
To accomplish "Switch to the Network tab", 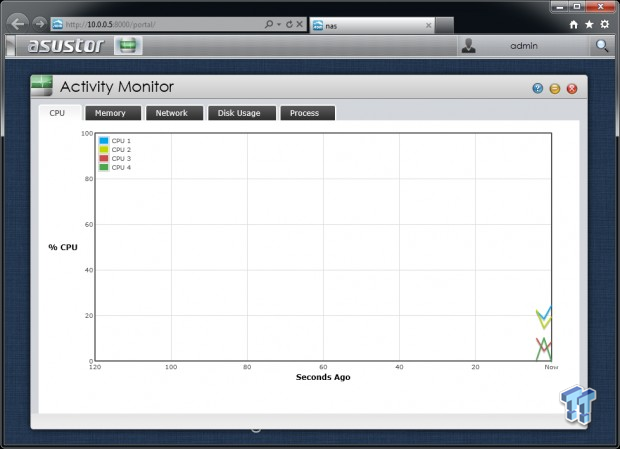I will pyautogui.click(x=174, y=113).
